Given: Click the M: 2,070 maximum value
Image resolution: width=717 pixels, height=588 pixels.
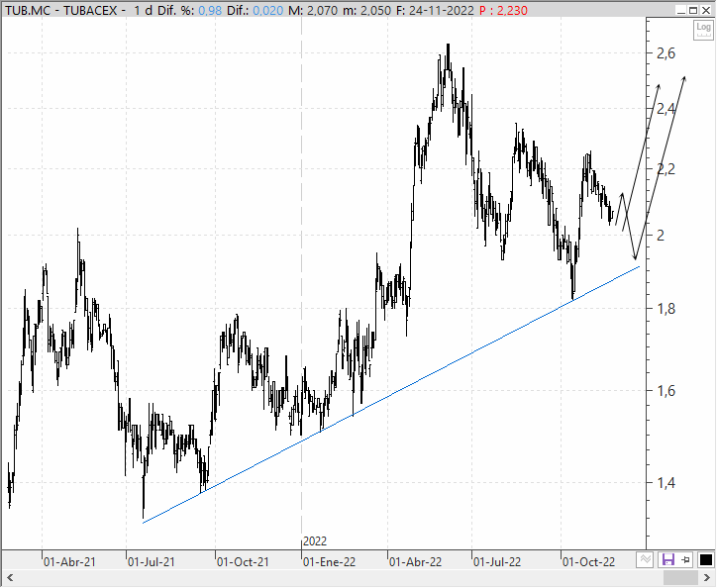Looking at the screenshot, I should coord(314,10).
